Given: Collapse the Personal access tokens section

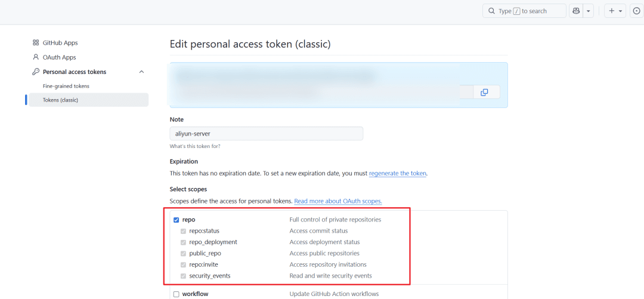Looking at the screenshot, I should [x=141, y=72].
